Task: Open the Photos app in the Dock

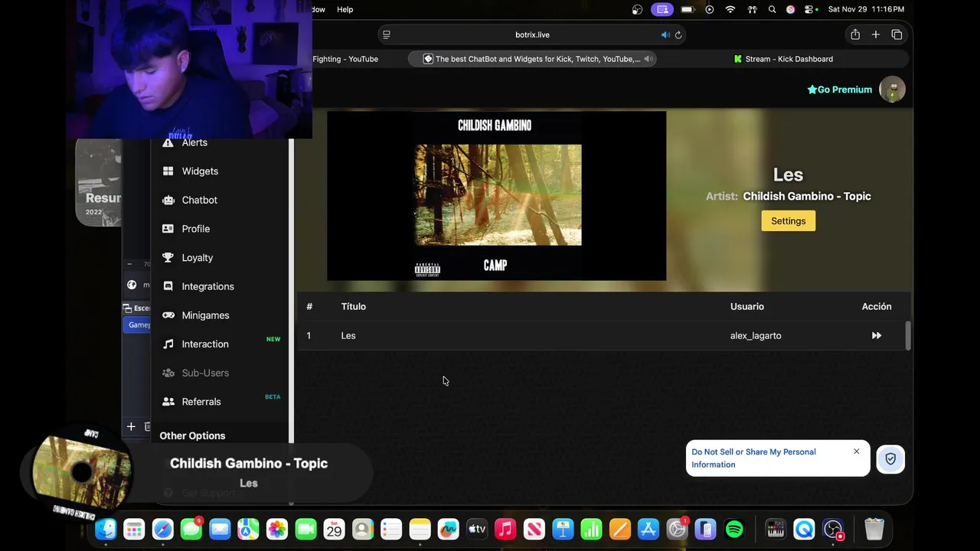Action: click(x=277, y=529)
